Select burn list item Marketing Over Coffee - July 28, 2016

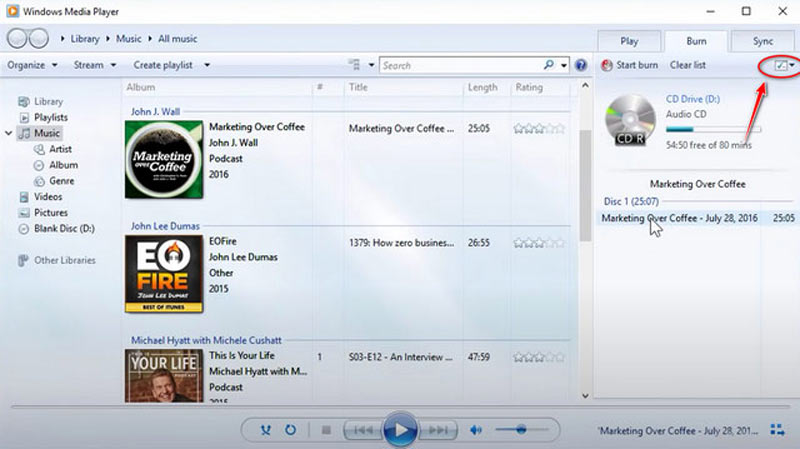(697, 218)
